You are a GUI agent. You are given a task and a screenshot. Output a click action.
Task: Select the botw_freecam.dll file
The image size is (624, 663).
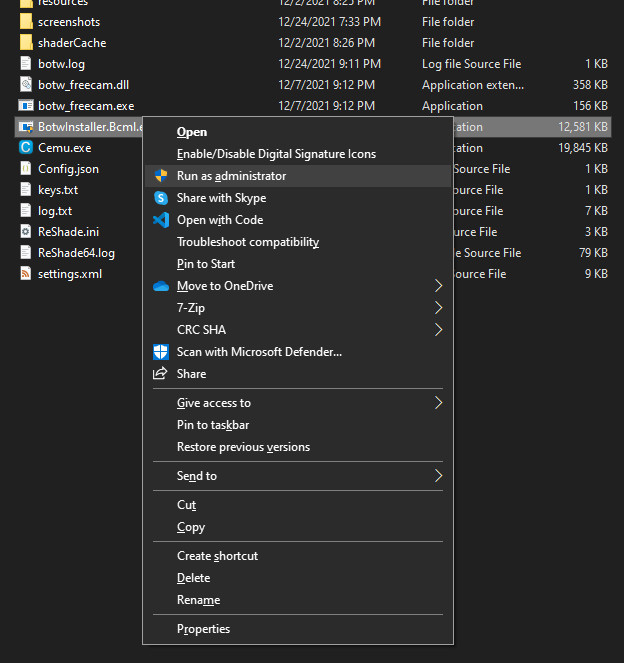tap(83, 85)
